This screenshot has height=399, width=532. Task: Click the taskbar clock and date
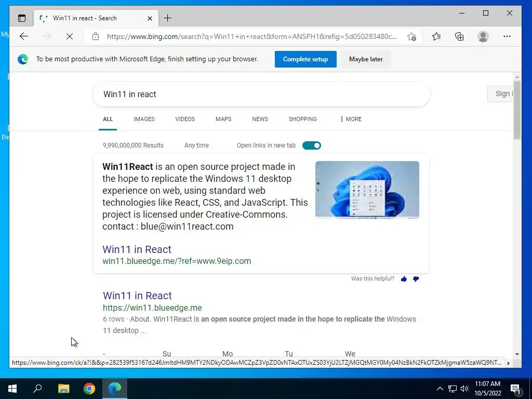pos(487,389)
